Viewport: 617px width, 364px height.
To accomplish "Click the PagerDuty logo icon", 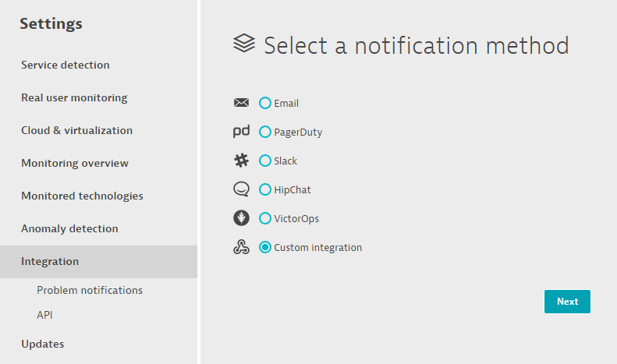I will click(241, 132).
